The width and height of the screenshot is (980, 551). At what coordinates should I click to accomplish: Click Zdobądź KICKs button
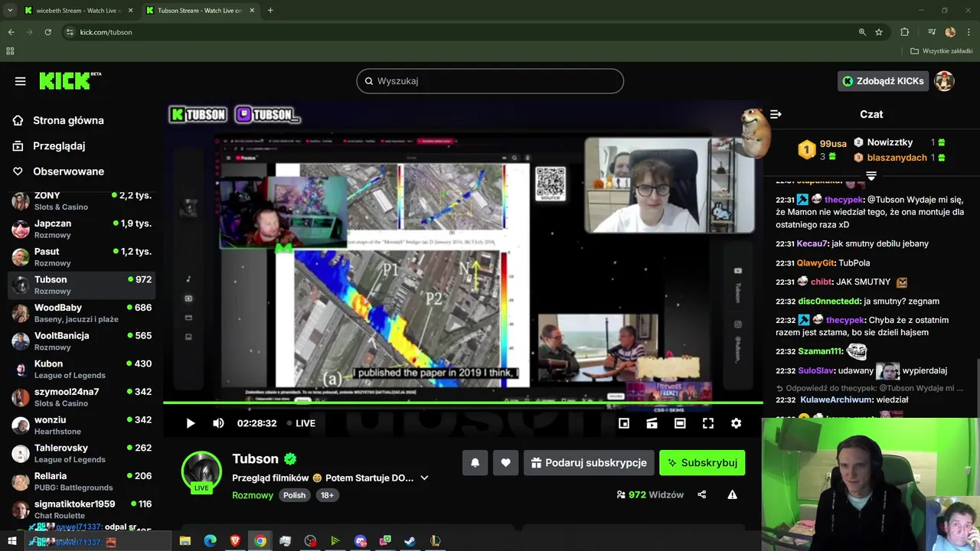[884, 81]
